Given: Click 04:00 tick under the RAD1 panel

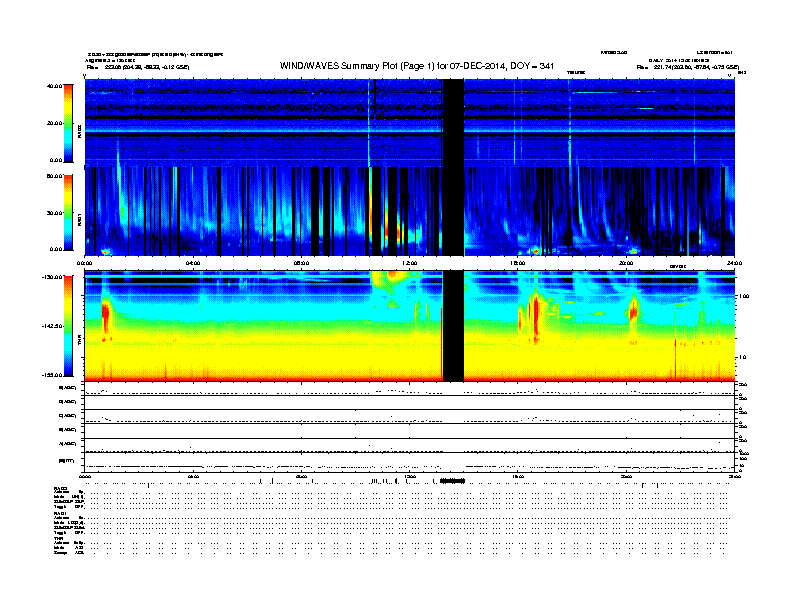Looking at the screenshot, I should (193, 263).
